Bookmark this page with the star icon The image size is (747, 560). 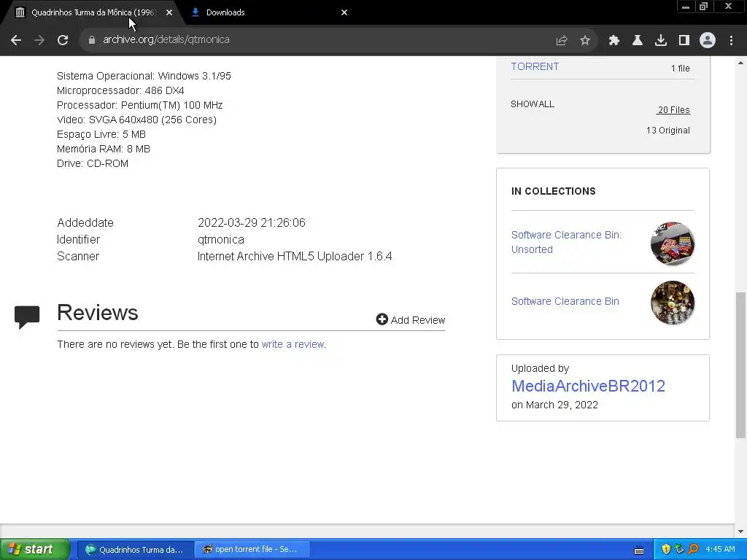(x=585, y=41)
